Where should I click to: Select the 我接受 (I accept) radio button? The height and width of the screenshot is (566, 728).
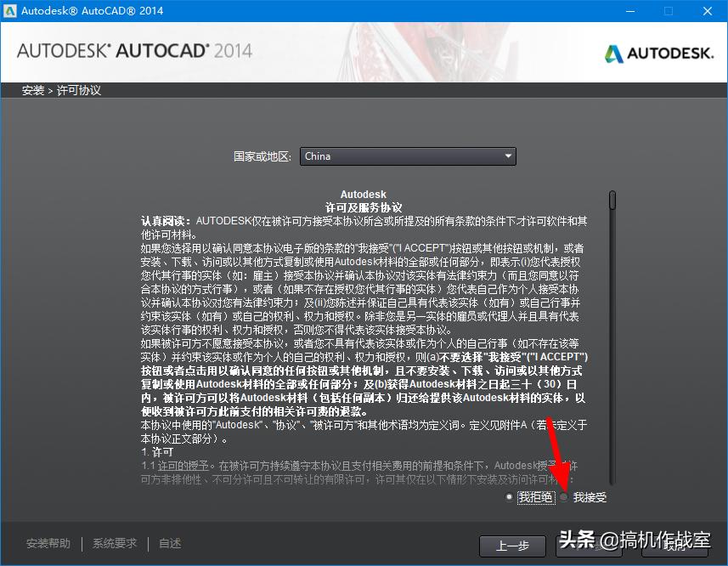[563, 498]
